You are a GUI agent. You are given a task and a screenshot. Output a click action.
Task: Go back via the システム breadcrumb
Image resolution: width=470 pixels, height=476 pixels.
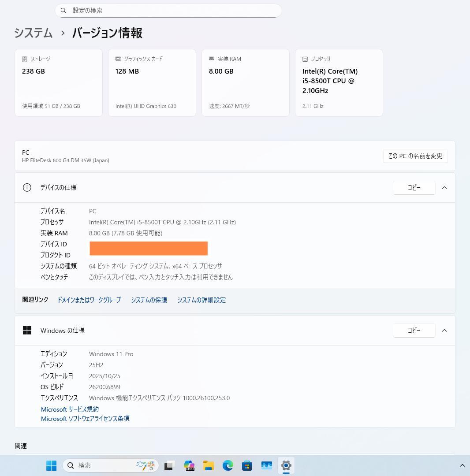coord(33,33)
